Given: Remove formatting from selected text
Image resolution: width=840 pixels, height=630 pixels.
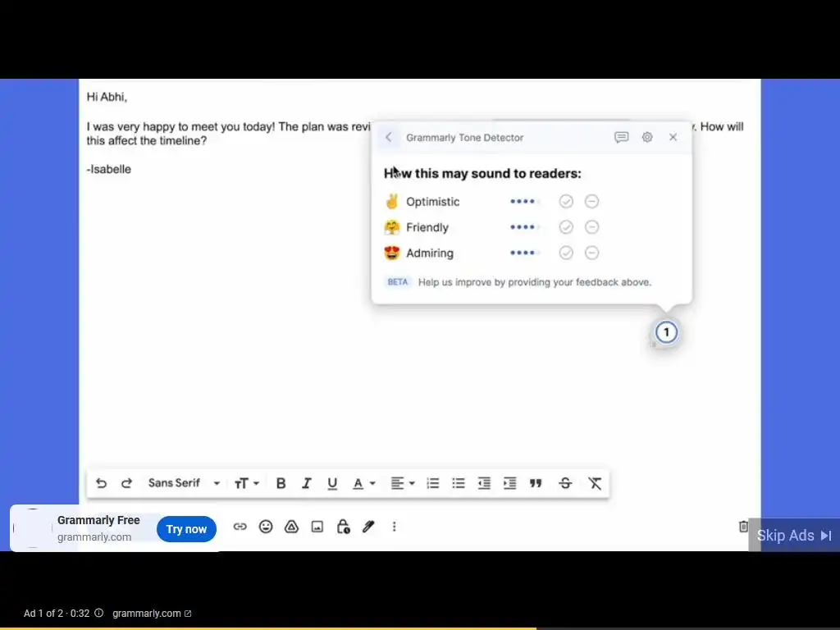Looking at the screenshot, I should 595,483.
